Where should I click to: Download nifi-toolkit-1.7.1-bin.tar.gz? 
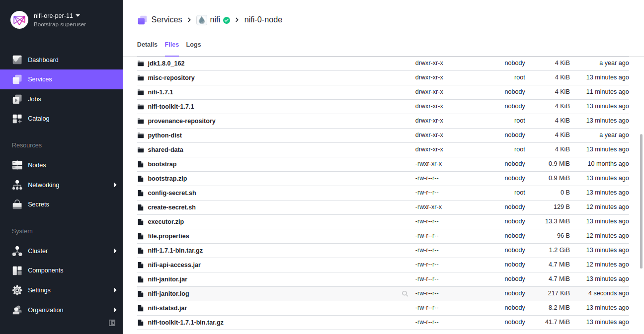(x=186, y=323)
